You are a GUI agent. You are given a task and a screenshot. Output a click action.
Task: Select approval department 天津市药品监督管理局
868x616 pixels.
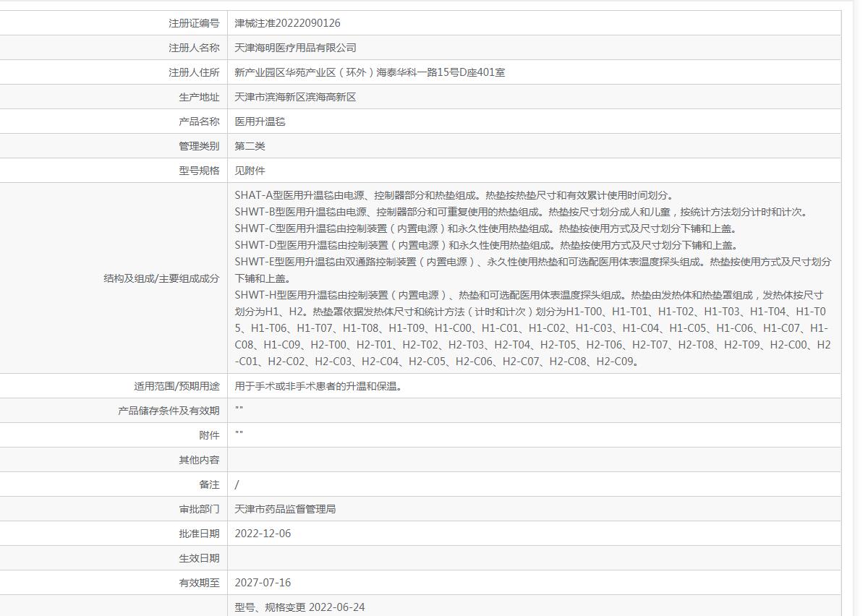[x=286, y=509]
